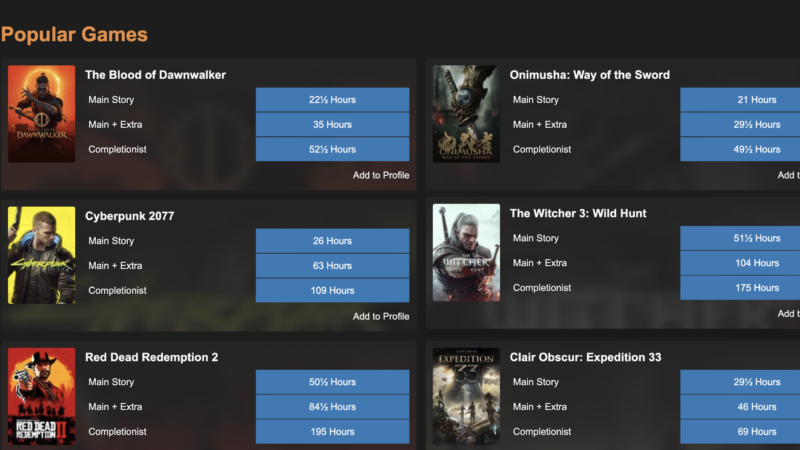The width and height of the screenshot is (800, 450).
Task: Select Red Dead Redemption 2's 50½ Hours bar
Action: [x=332, y=382]
